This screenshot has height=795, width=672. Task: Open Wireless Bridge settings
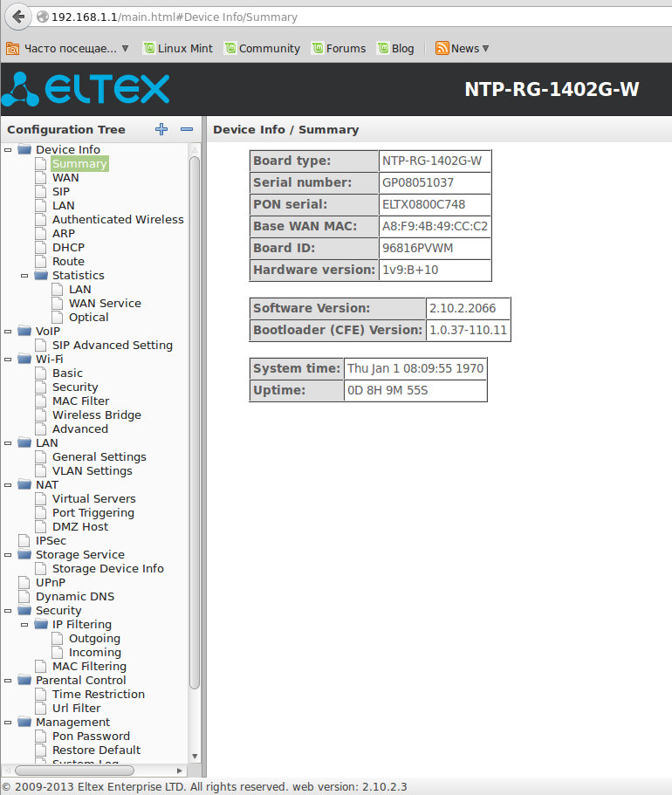coord(97,415)
